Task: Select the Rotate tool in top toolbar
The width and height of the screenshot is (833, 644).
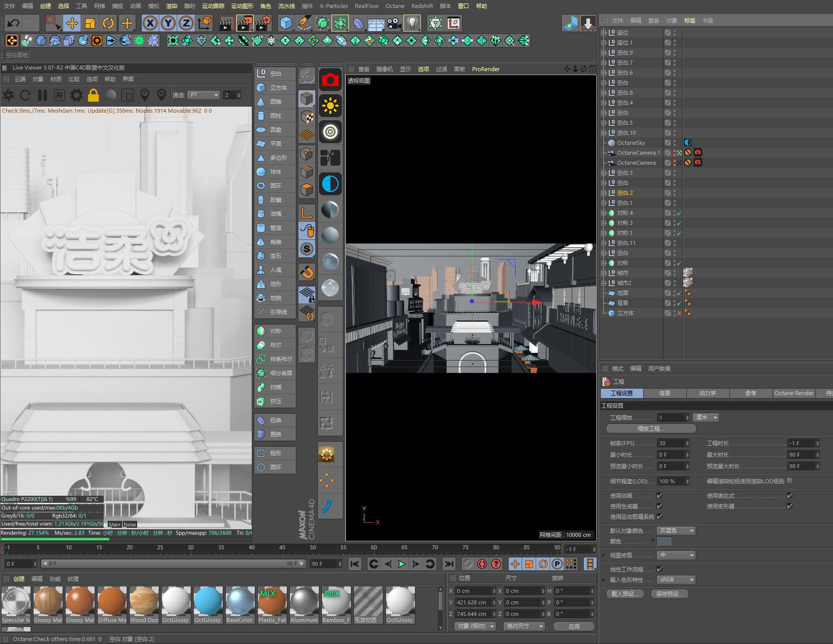Action: pyautogui.click(x=108, y=23)
